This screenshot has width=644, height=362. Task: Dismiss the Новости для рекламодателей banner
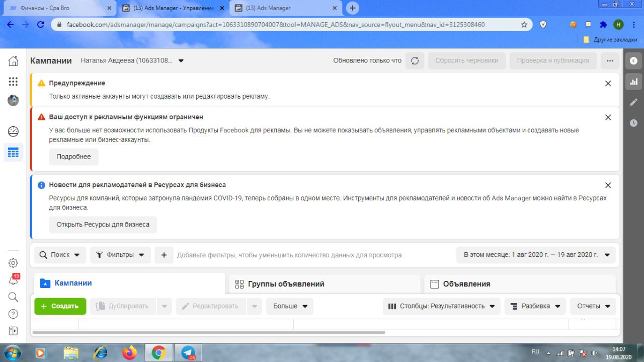[608, 185]
